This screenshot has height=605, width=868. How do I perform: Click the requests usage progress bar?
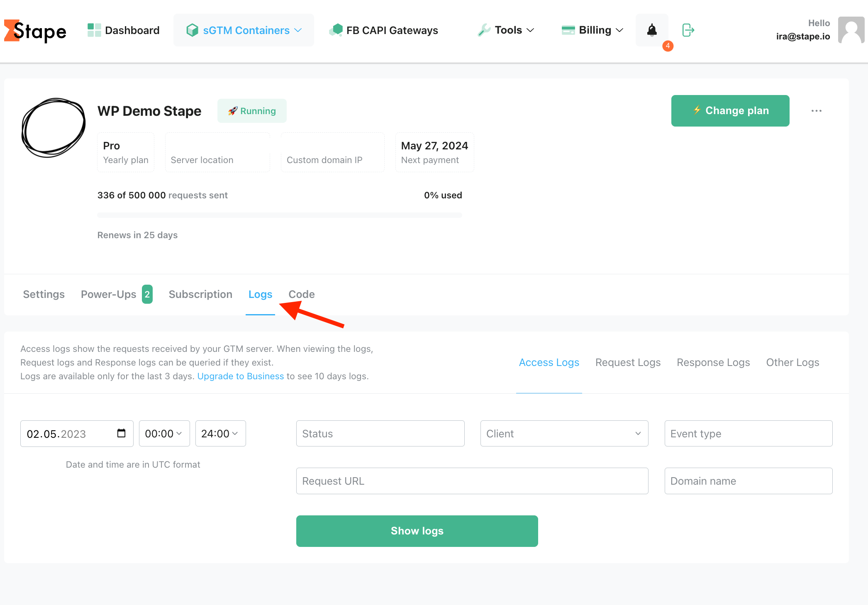point(280,215)
